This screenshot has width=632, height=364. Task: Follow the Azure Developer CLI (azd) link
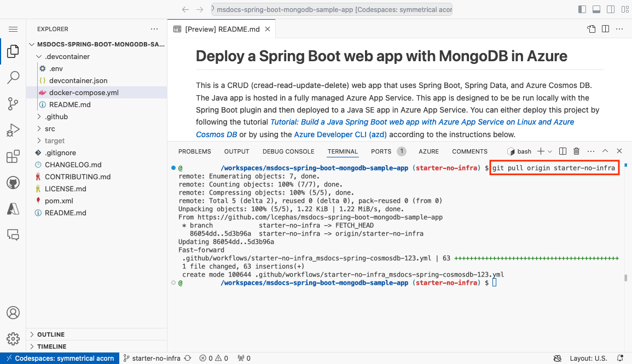pyautogui.click(x=340, y=134)
